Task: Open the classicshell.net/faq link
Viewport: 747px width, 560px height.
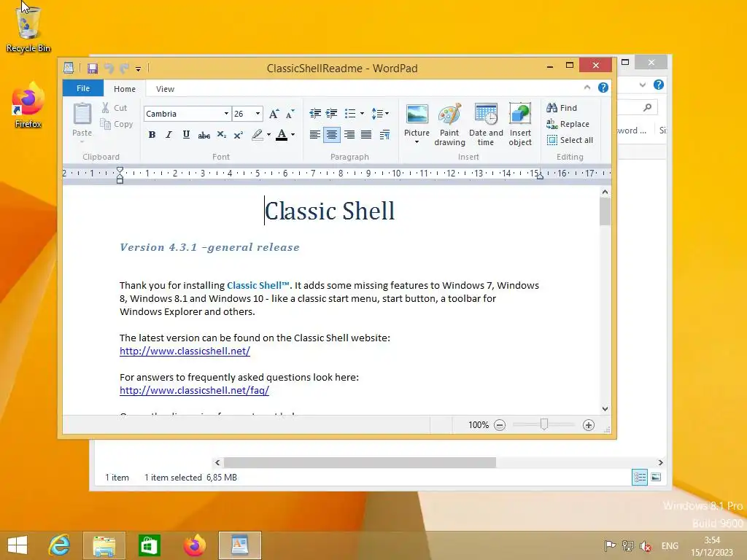Action: [x=194, y=391]
